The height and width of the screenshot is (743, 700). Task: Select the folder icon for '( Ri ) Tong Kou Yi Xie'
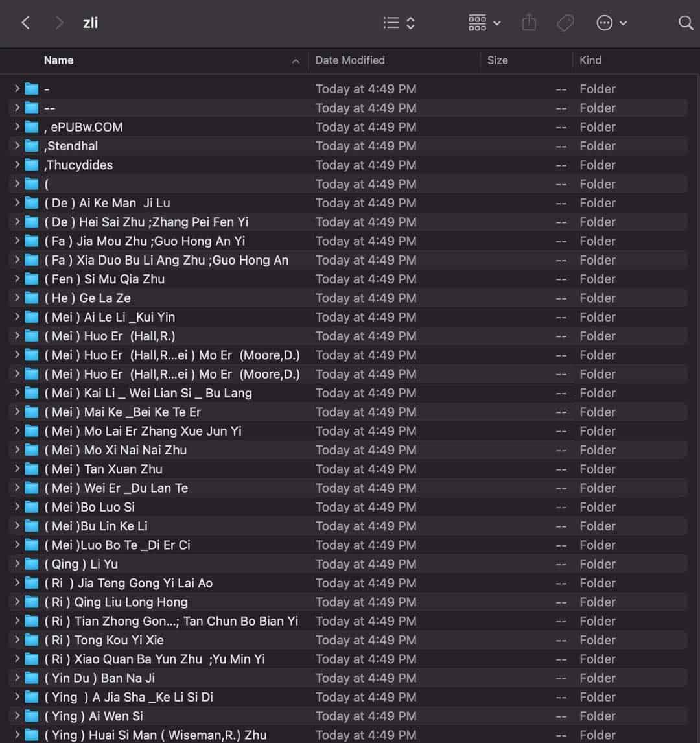click(x=31, y=640)
